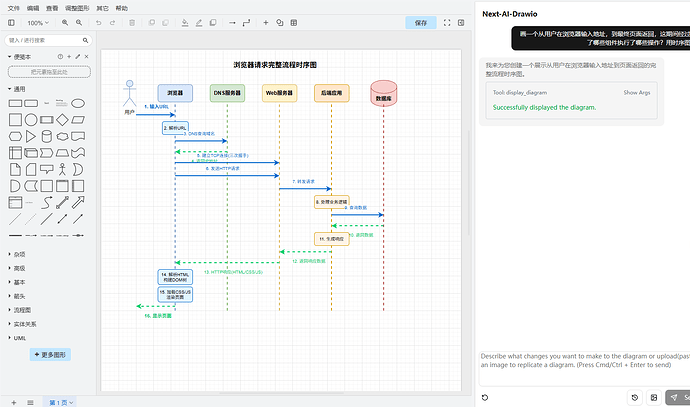Open the line color pencil tool

[x=199, y=22]
